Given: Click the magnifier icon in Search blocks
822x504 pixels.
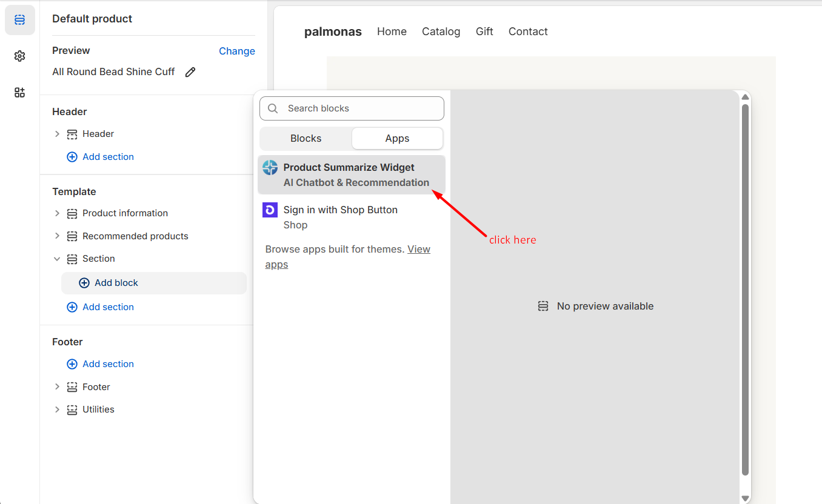Looking at the screenshot, I should click(x=272, y=108).
